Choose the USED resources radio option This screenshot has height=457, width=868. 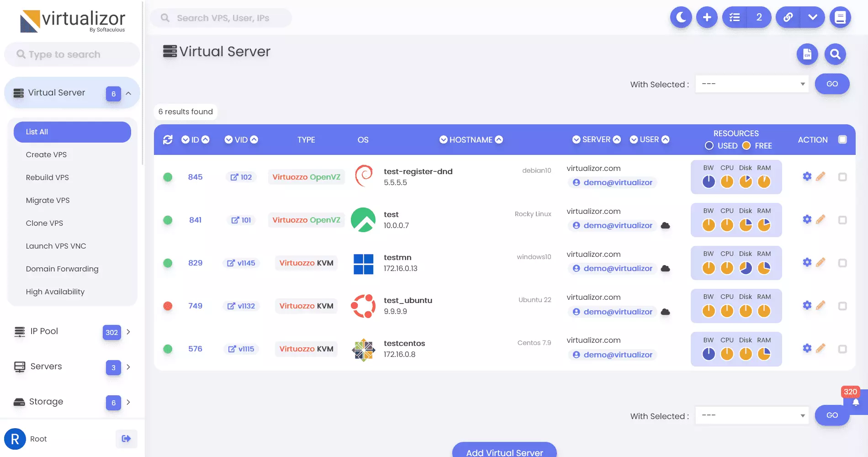(x=709, y=145)
